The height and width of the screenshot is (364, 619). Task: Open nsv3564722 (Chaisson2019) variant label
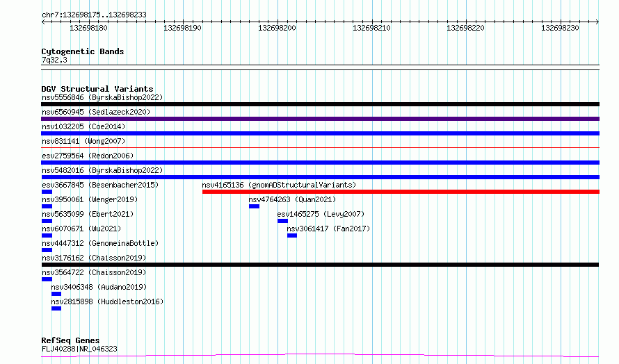tap(94, 272)
